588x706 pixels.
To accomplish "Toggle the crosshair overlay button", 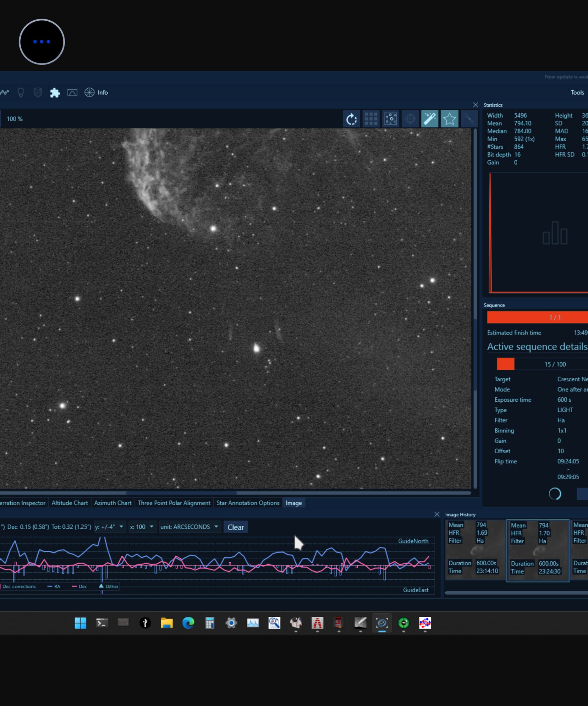I will [410, 119].
